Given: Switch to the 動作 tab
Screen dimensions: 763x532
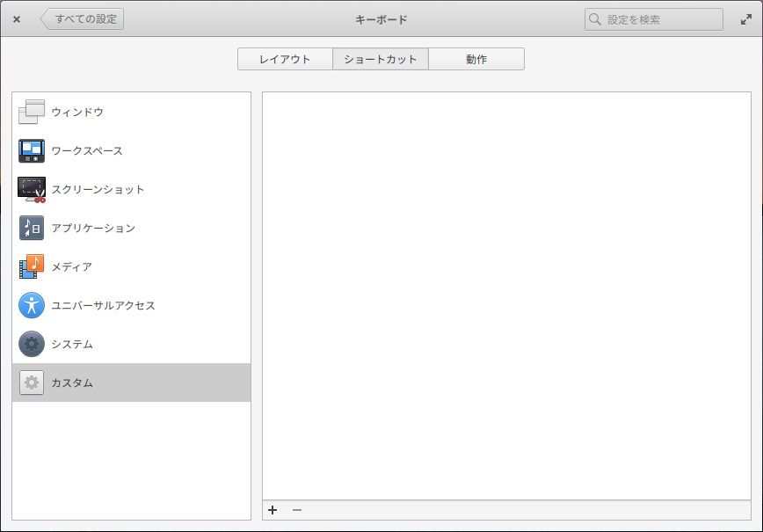Looking at the screenshot, I should point(476,59).
